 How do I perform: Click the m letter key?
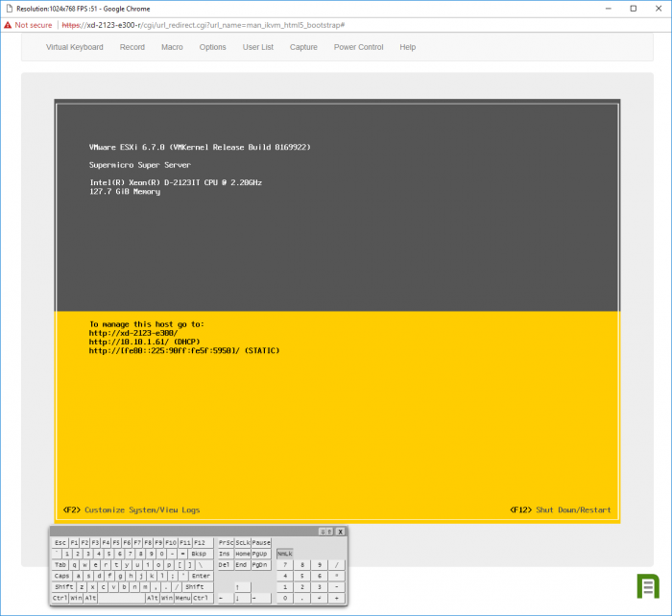(x=145, y=587)
